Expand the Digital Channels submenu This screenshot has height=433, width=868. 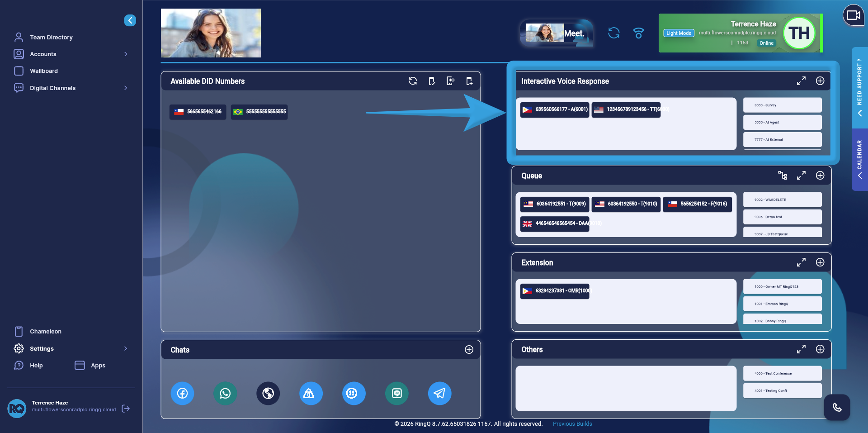tap(126, 88)
